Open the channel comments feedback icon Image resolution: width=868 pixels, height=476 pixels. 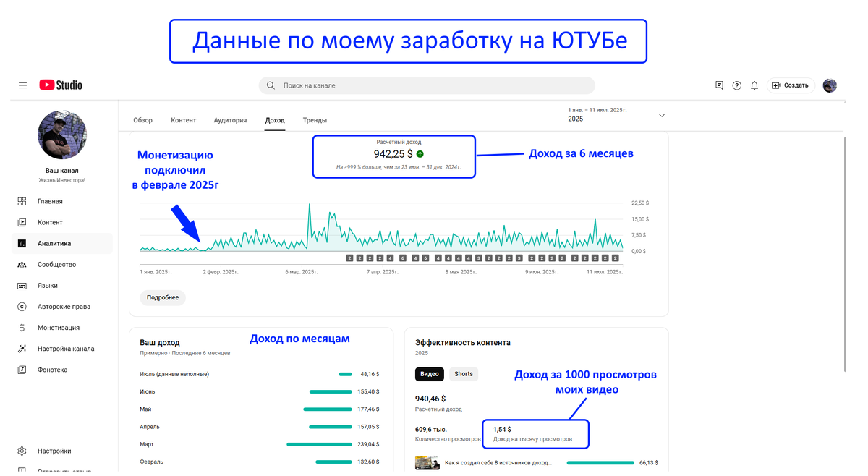[719, 85]
